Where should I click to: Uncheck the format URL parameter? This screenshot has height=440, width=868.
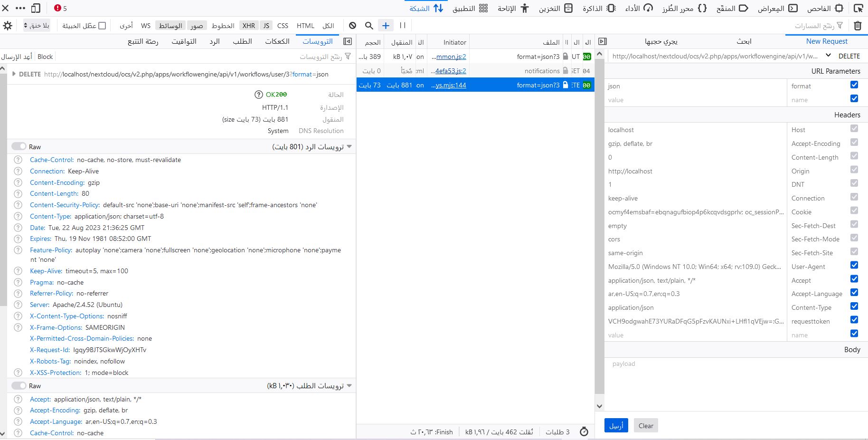[854, 85]
